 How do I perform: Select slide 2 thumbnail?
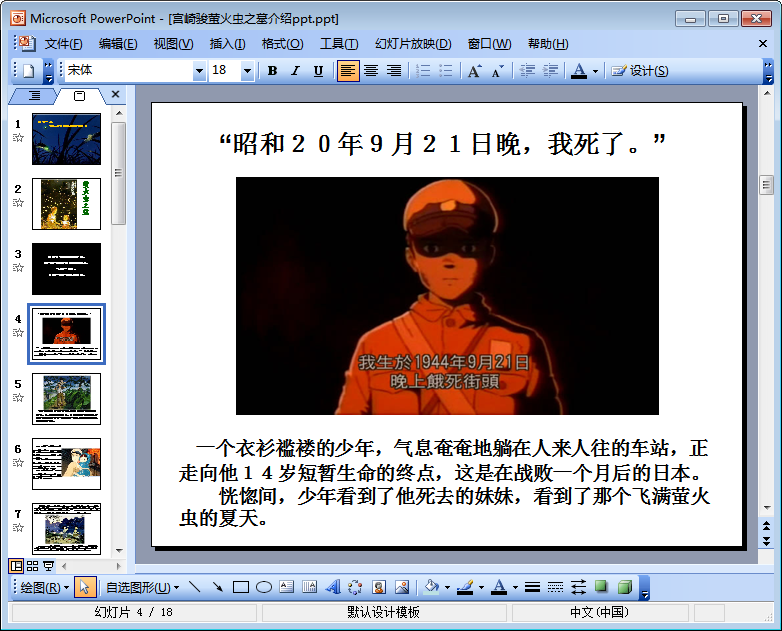66,204
